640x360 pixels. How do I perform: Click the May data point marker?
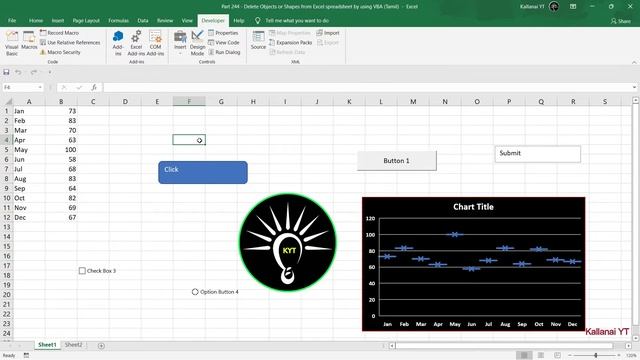(x=455, y=235)
